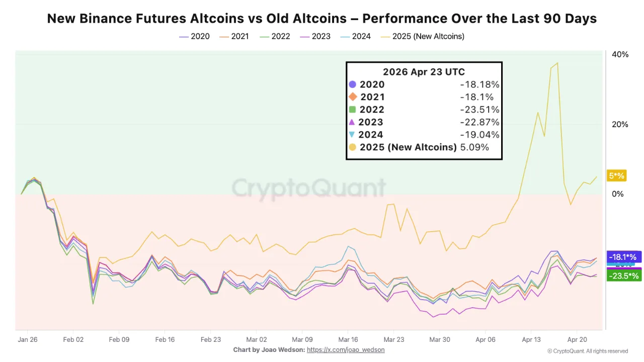Click the purple 2020 circle marker in tooltip
This screenshot has height=362, width=644.
click(352, 84)
